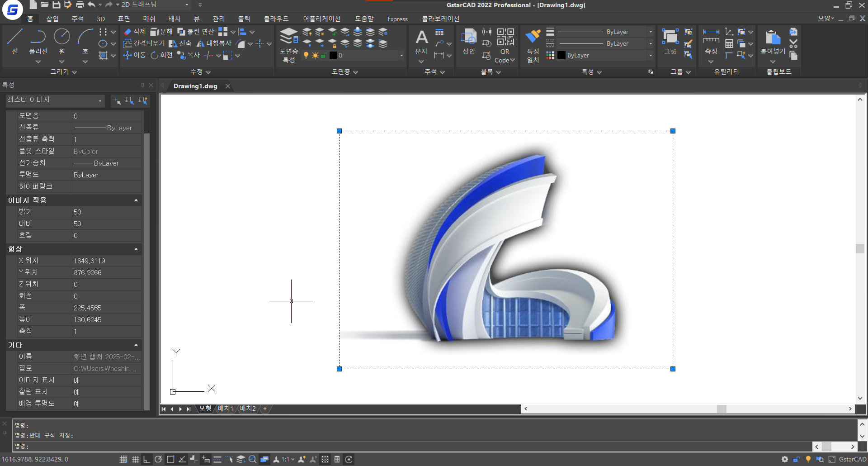The image size is (868, 466).
Task: Select the Polyline (폴리선) tool
Action: (38, 41)
